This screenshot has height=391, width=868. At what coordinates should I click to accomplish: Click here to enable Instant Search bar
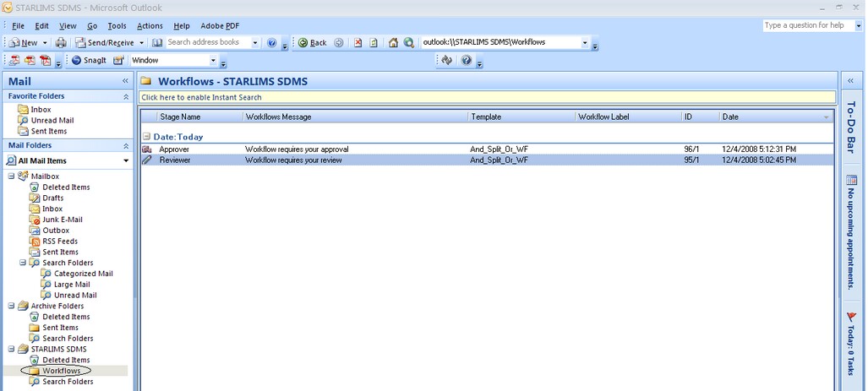[487, 97]
